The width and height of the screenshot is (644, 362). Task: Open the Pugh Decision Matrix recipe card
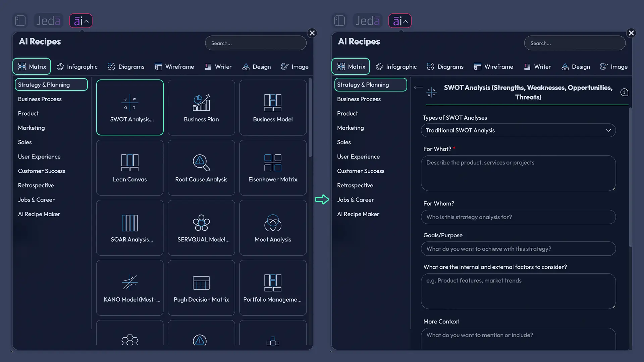tap(201, 288)
